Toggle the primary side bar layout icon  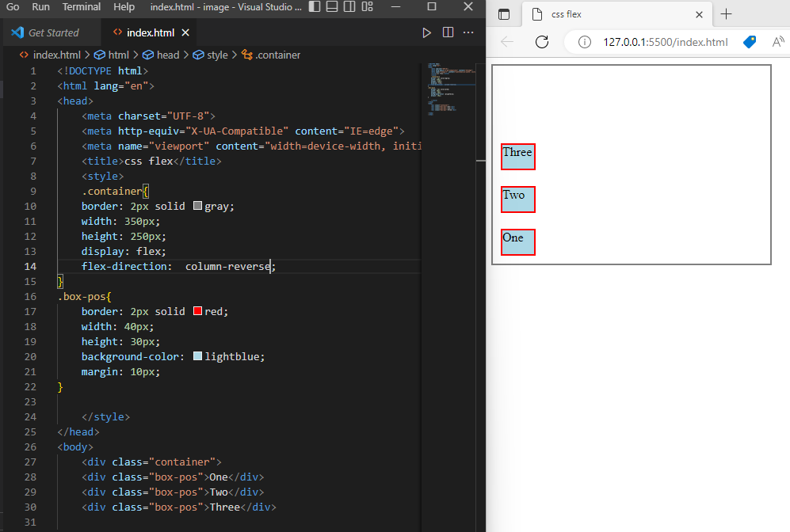coord(315,6)
